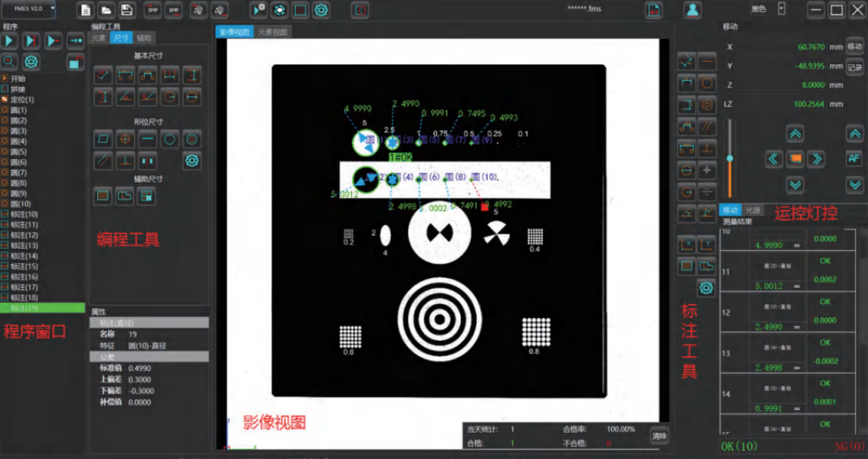Run the program with the play button

pos(9,41)
